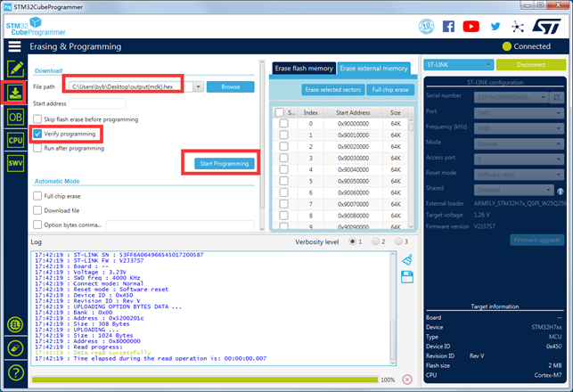Open the hamburger menu
573x392 pixels.
coord(14,46)
